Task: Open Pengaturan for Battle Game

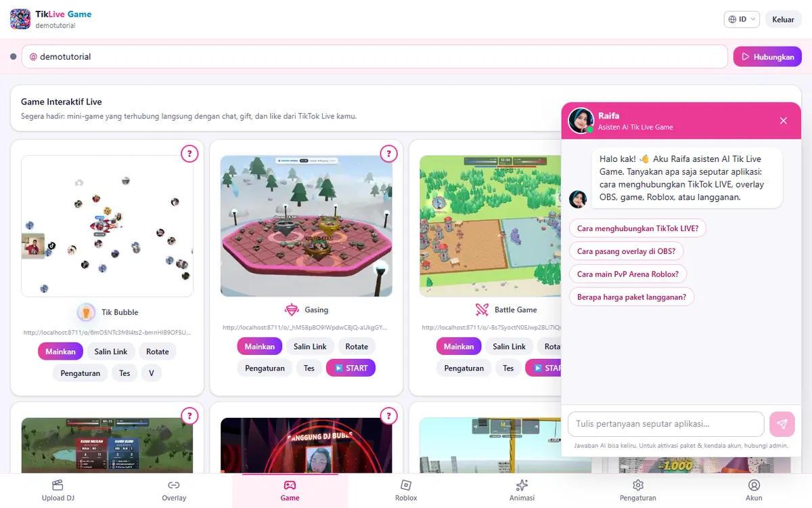Action: 464,368
